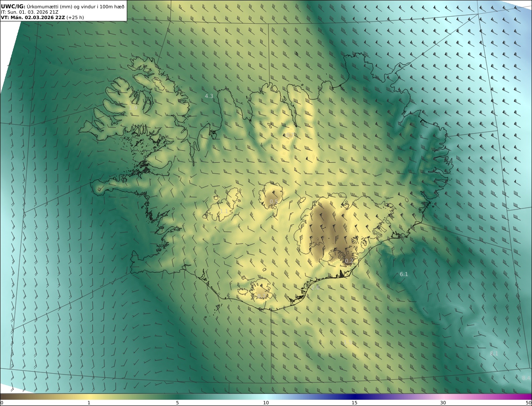The image size is (532, 406).
Task: Click the '4.3' precipitation value label
Action: (209, 96)
